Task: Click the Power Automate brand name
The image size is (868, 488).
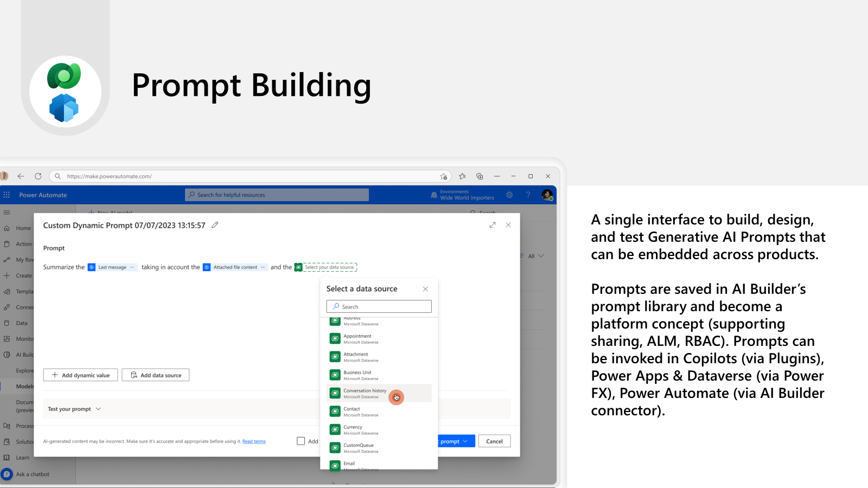Action: (x=43, y=195)
